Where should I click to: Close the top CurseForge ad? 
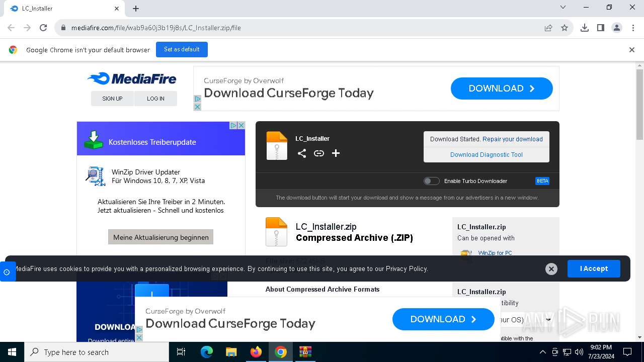(197, 107)
